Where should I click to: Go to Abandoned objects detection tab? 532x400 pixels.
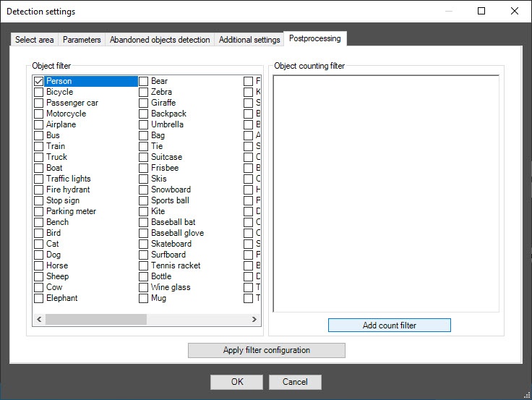pos(160,40)
